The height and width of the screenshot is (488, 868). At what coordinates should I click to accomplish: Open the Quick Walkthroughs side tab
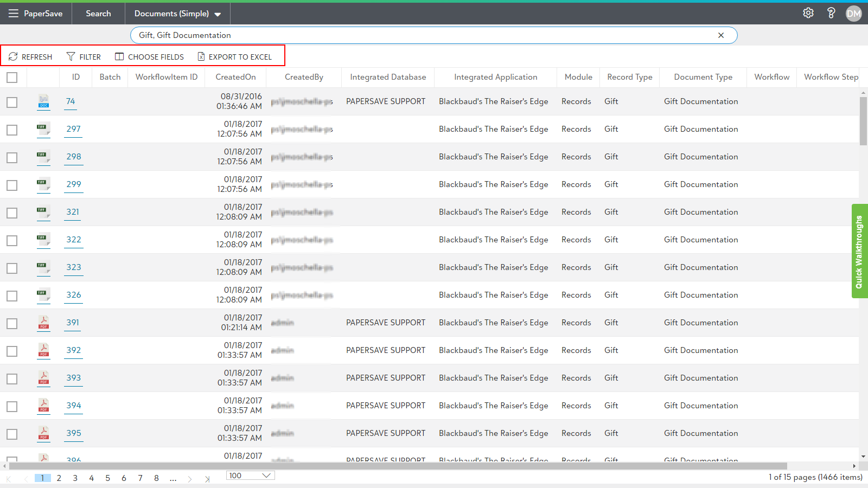859,251
